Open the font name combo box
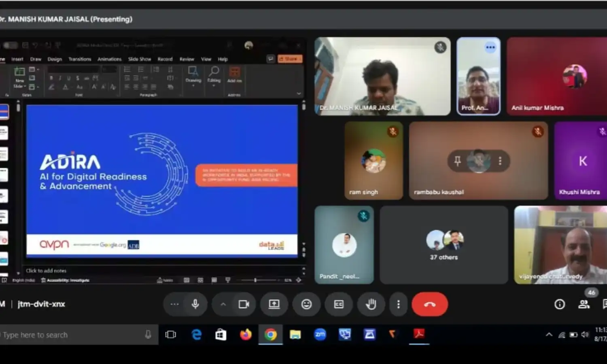The width and height of the screenshot is (607, 364). pos(74,70)
